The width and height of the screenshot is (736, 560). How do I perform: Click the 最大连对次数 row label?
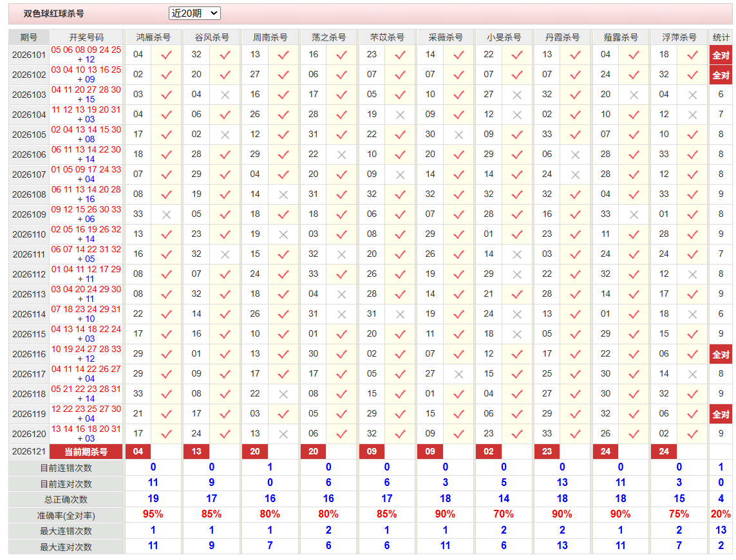coord(66,547)
